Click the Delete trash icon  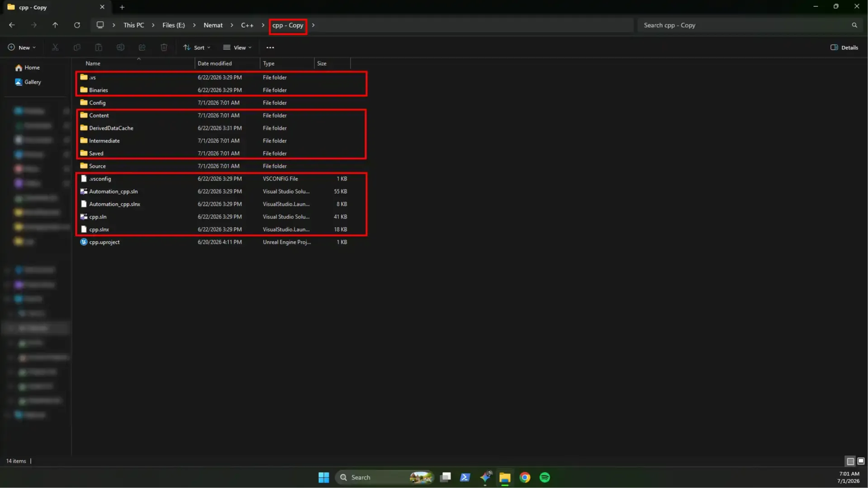tap(164, 47)
